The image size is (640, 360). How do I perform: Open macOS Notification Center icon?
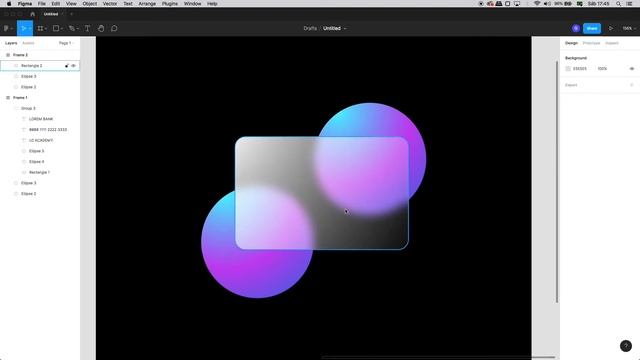(x=629, y=4)
